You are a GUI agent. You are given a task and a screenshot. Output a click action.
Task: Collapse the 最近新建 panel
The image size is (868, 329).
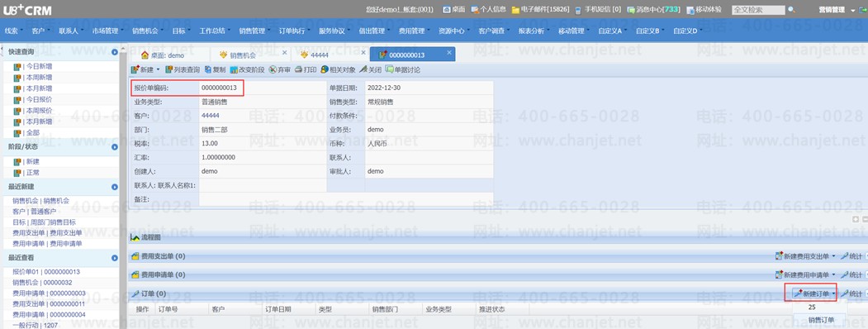[115, 187]
